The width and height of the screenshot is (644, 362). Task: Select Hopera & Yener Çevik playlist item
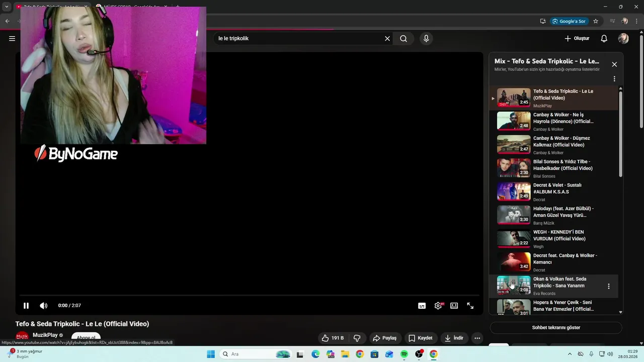point(553,306)
